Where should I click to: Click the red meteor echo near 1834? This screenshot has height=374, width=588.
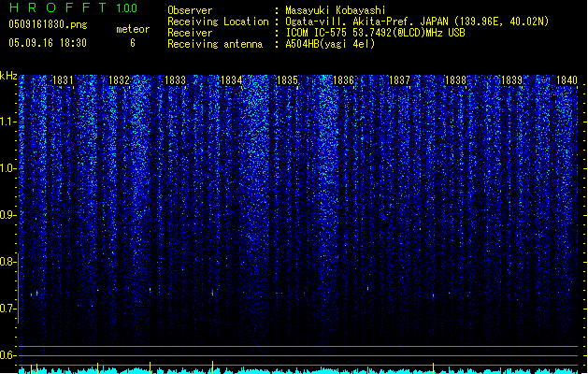pos(212,292)
